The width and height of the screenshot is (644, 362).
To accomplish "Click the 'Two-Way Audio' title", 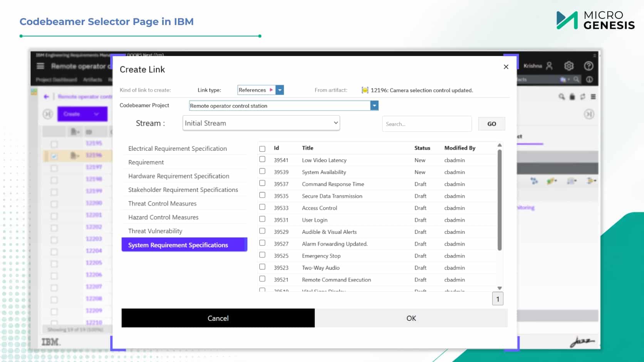I will click(321, 268).
